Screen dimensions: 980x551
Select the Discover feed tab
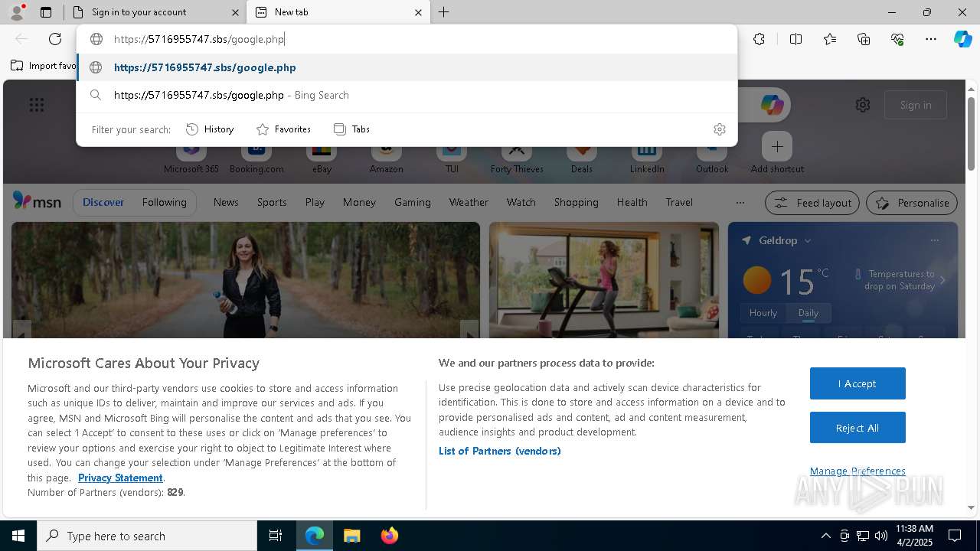pyautogui.click(x=103, y=202)
